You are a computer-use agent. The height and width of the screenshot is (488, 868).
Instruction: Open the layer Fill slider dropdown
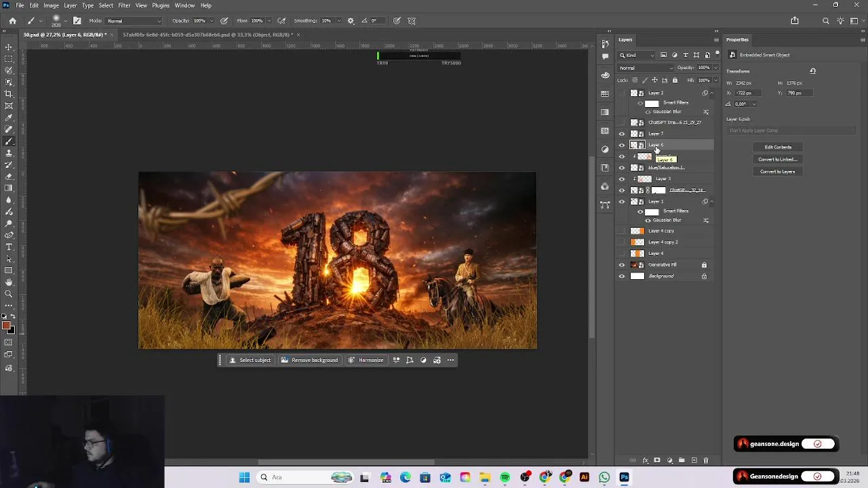pos(715,80)
